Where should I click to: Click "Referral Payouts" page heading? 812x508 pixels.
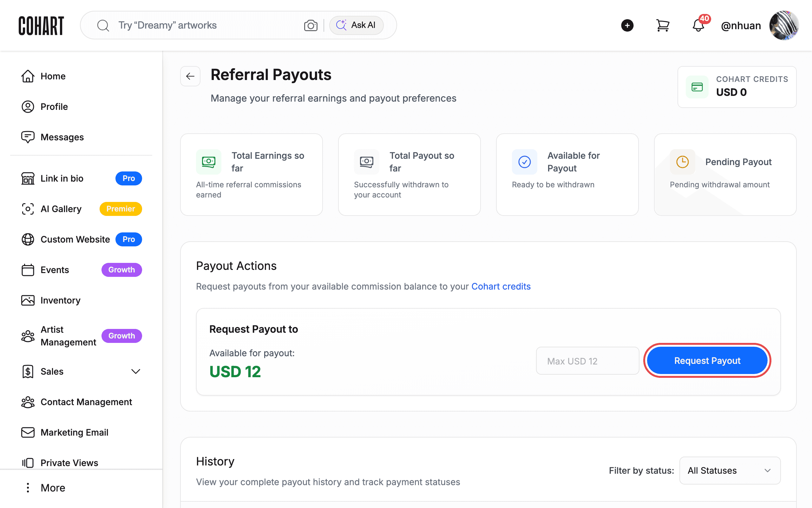coord(271,75)
